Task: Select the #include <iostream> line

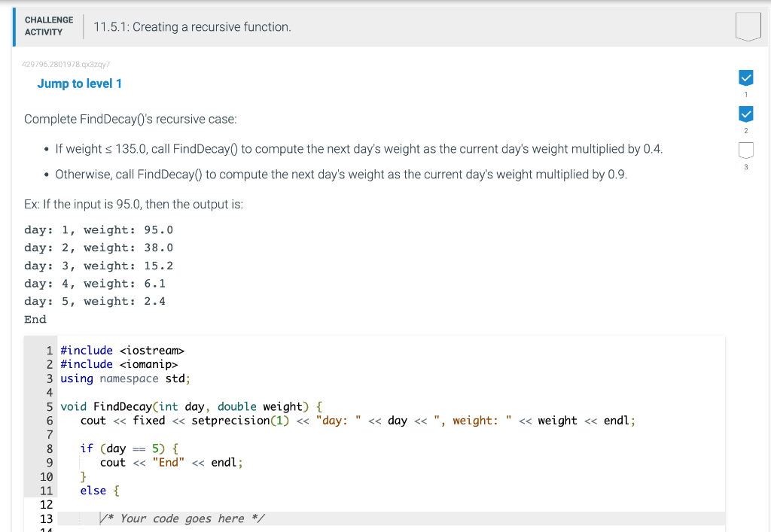Action: click(x=120, y=350)
